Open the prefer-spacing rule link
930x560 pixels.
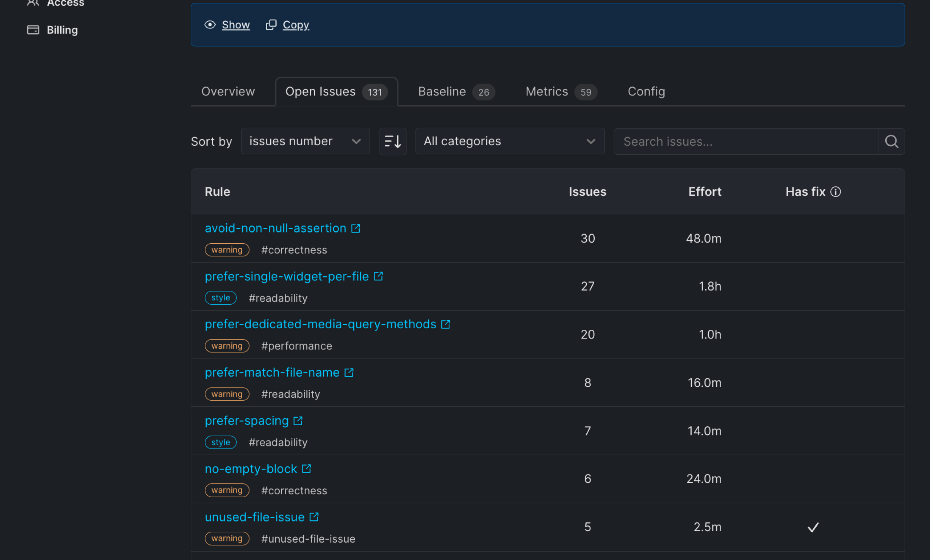[247, 421]
